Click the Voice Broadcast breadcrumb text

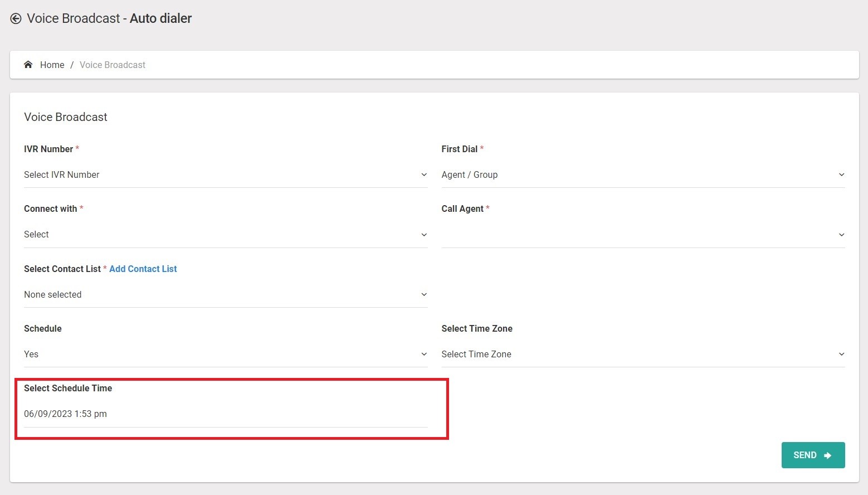(x=113, y=65)
